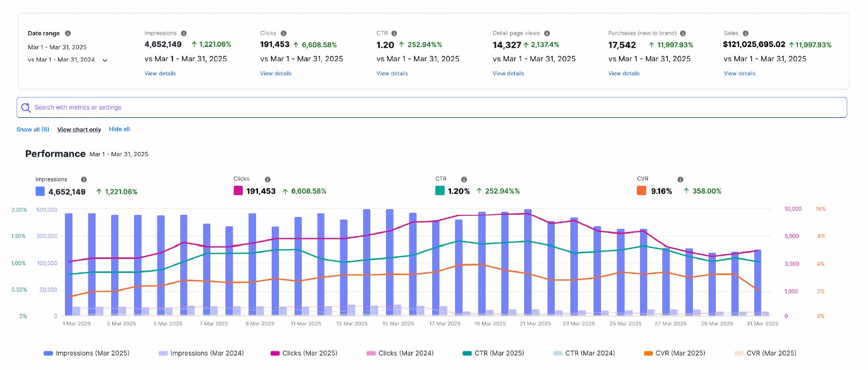This screenshot has width=868, height=370.
Task: Toggle Clicks (Mar 2024) legend entry
Action: tap(400, 353)
